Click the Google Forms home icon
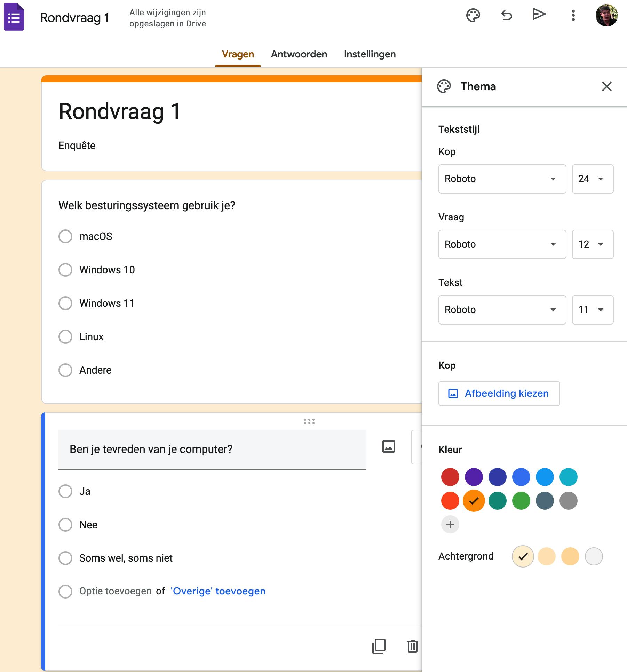The width and height of the screenshot is (627, 672). tap(14, 17)
